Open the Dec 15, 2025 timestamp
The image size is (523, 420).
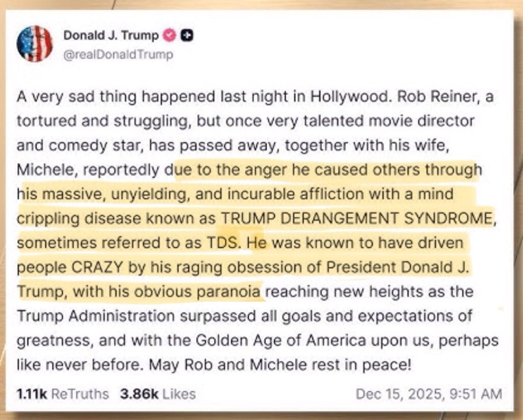click(x=429, y=394)
